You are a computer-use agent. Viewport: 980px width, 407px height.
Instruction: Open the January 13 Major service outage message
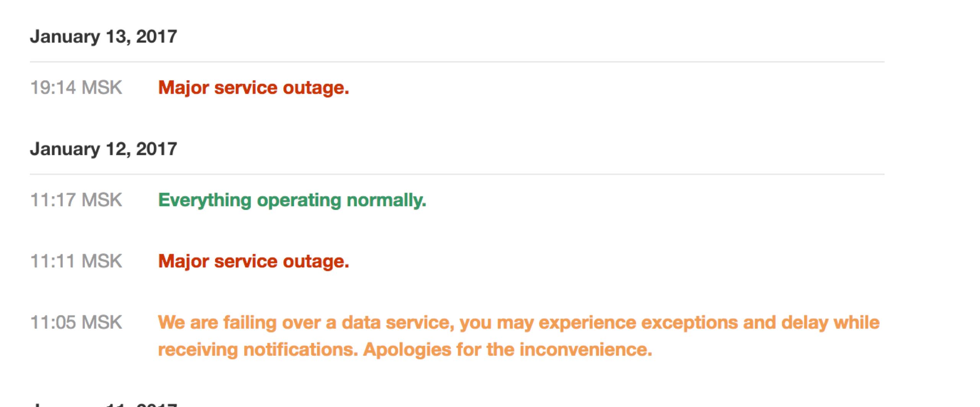pyautogui.click(x=253, y=88)
